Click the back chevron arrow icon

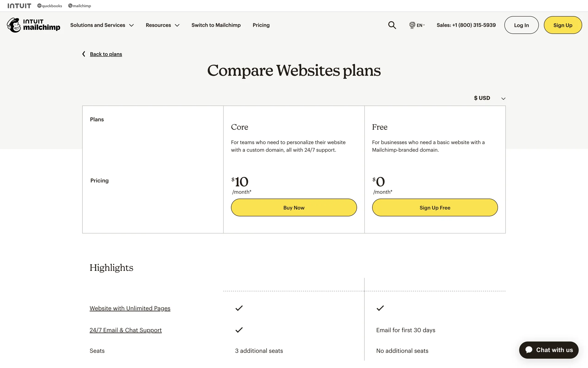pos(84,54)
